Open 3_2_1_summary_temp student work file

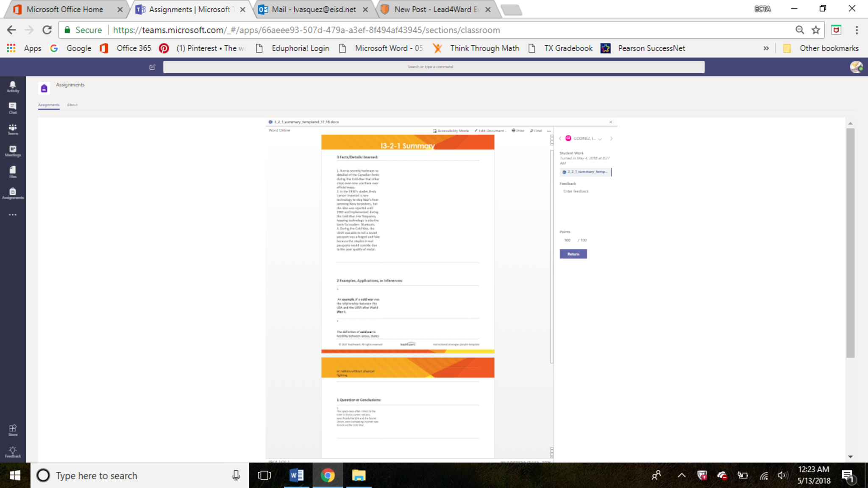pyautogui.click(x=586, y=172)
